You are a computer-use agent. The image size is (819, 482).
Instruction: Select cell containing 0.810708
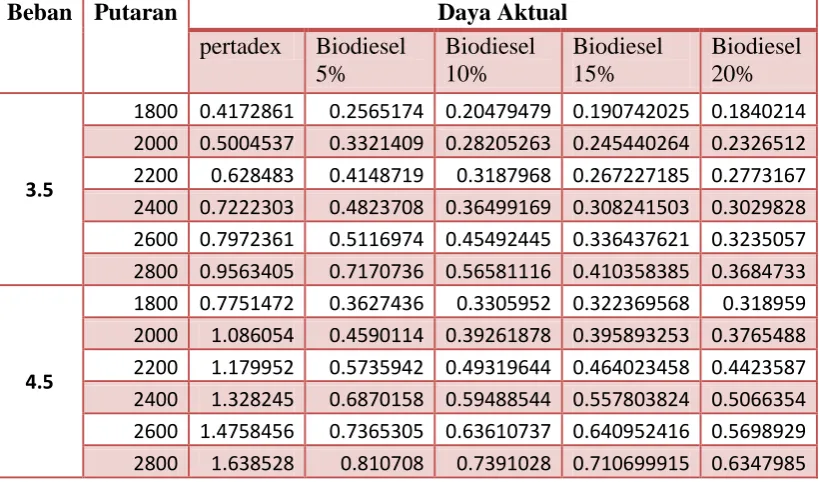coord(370,462)
